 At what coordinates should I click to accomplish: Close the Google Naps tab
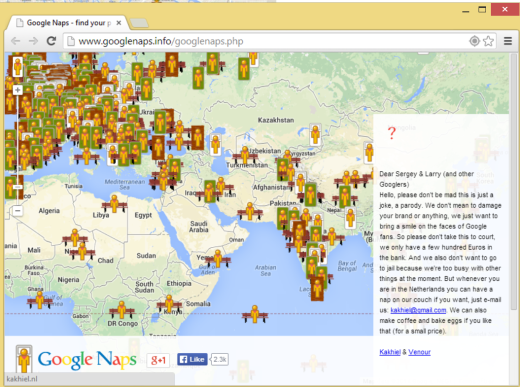[119, 23]
